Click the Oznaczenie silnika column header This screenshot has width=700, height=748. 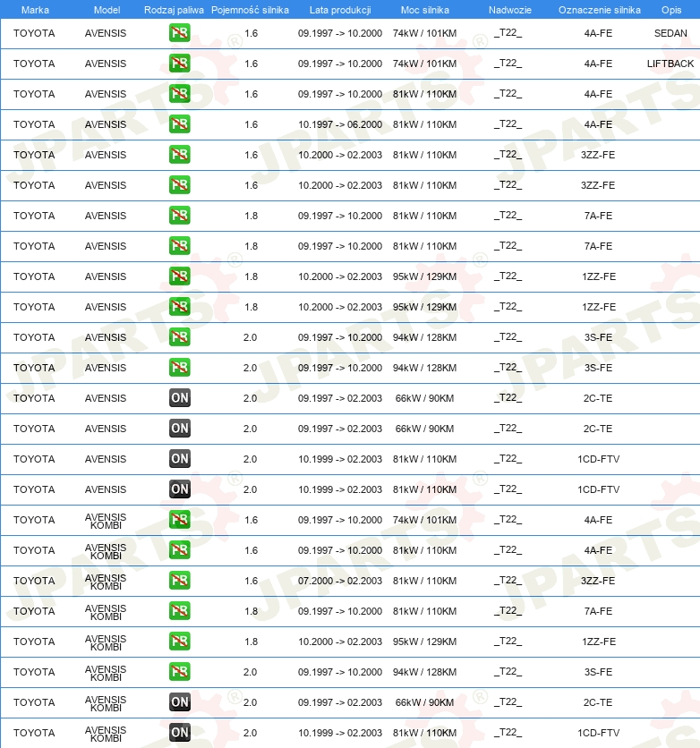coord(600,10)
